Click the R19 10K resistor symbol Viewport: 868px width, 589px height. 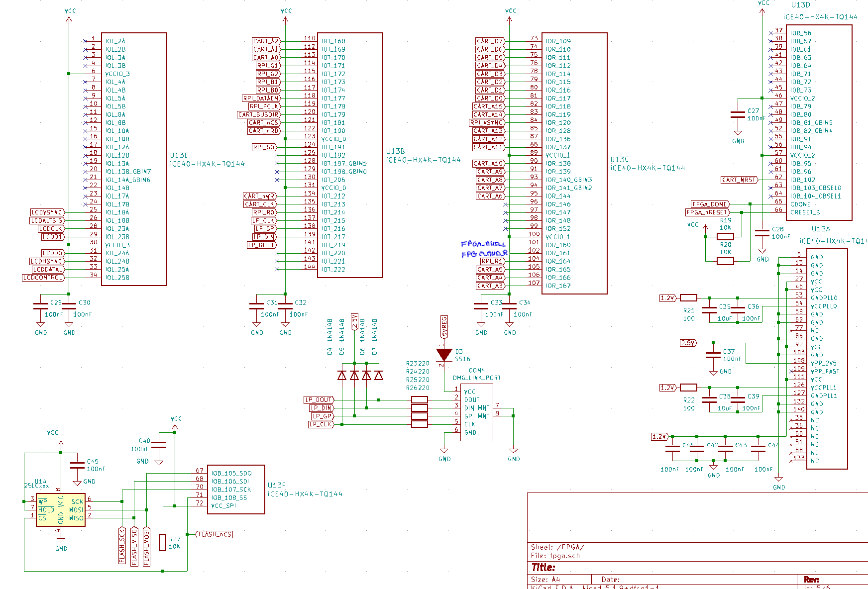click(x=725, y=237)
